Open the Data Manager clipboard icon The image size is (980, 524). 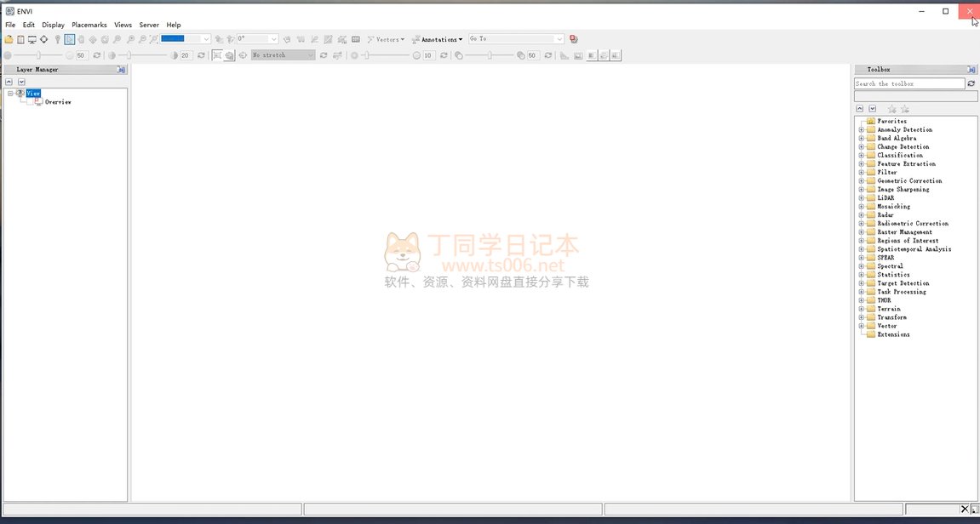20,39
